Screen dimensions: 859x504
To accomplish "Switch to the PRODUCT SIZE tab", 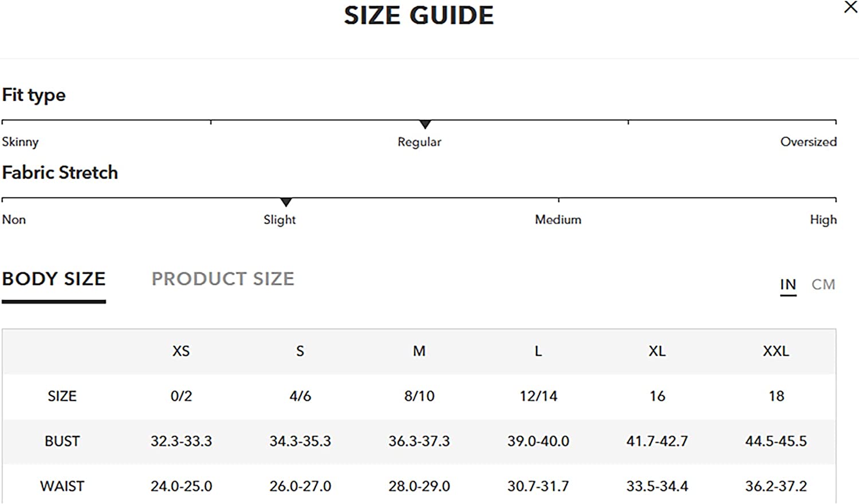I will click(x=223, y=279).
